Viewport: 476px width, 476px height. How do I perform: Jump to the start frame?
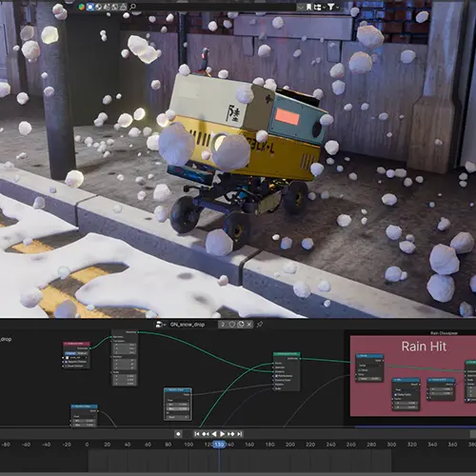[197, 434]
